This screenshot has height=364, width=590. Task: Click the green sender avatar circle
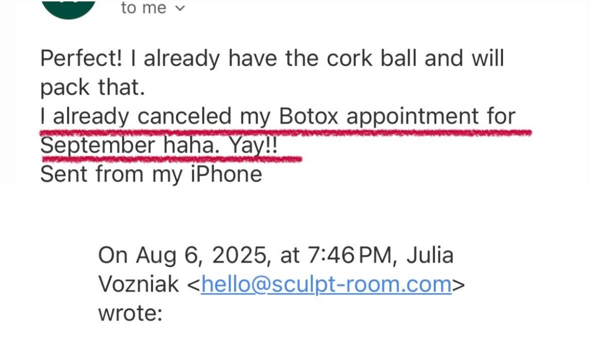tap(68, 7)
